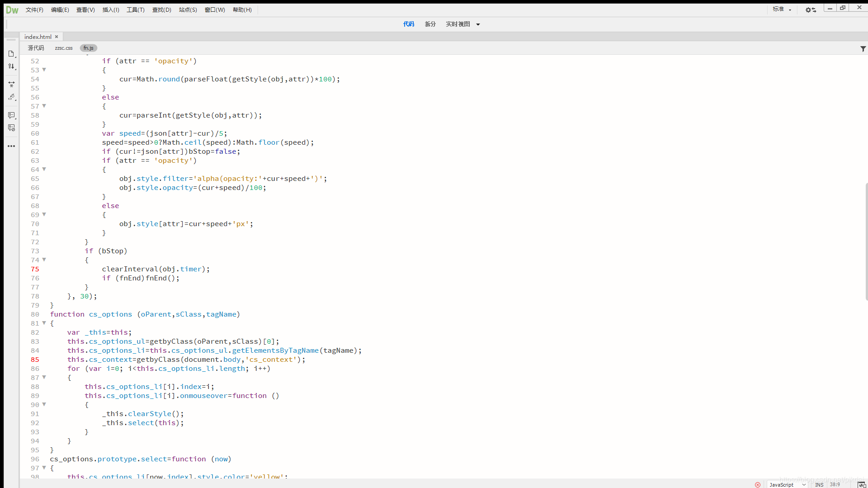This screenshot has width=868, height=488.
Task: Collapse the code block at line 87
Action: click(x=44, y=377)
